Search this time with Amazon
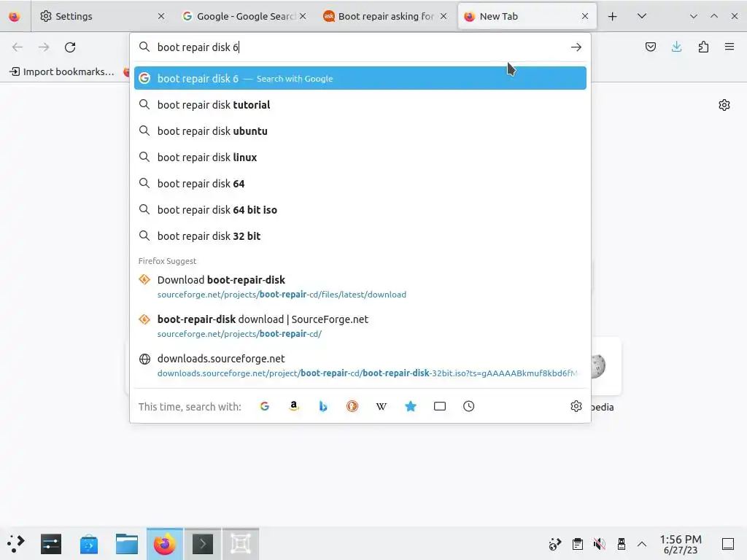 tap(294, 406)
